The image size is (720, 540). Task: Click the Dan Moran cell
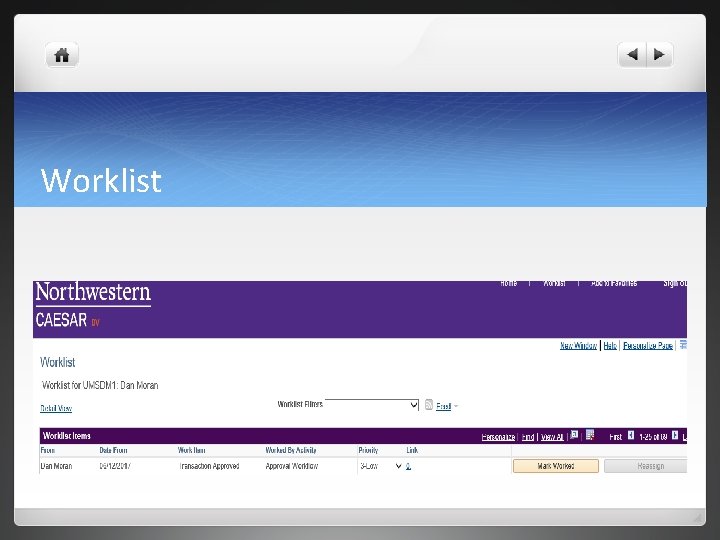tap(56, 466)
